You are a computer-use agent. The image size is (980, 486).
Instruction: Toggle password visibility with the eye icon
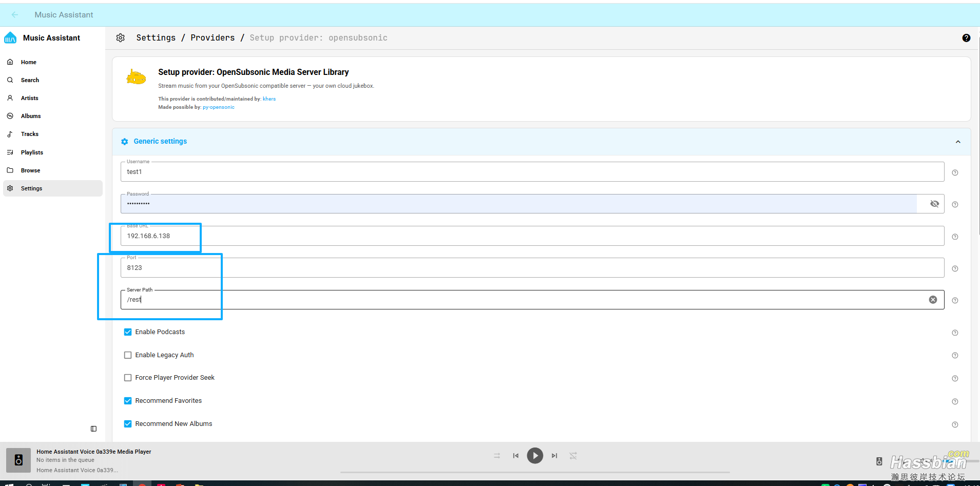coord(934,204)
